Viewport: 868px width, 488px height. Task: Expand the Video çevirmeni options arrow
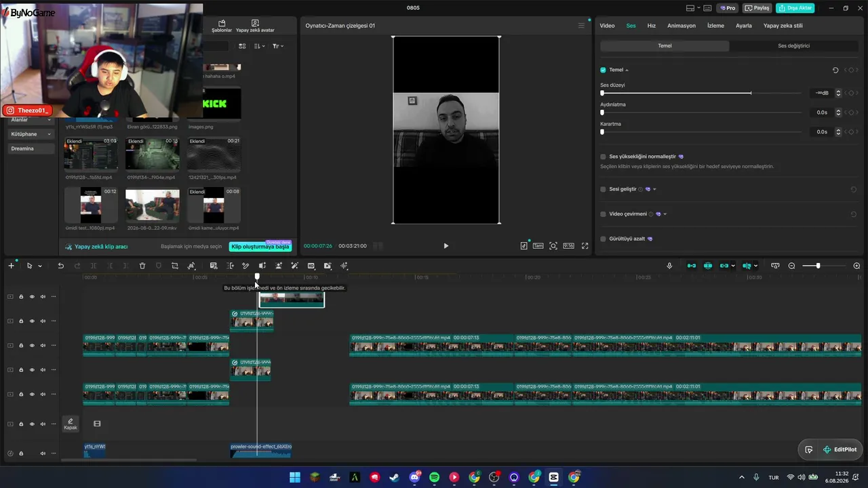coord(665,214)
